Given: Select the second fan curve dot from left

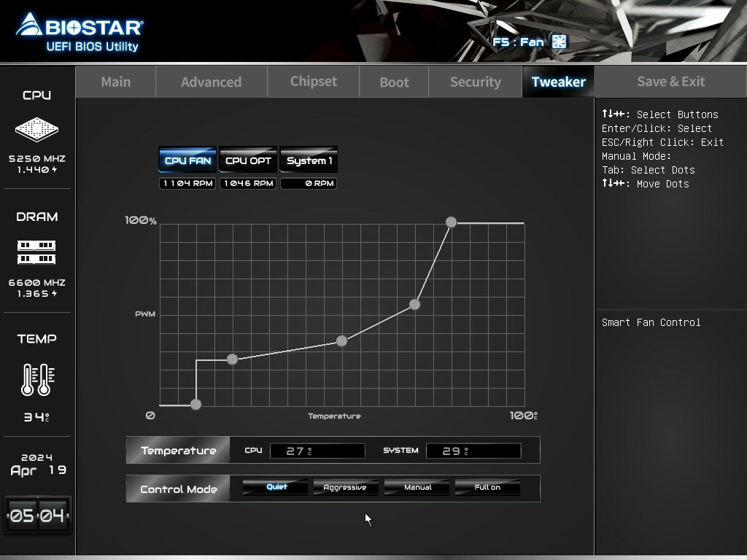Looking at the screenshot, I should pos(232,359).
